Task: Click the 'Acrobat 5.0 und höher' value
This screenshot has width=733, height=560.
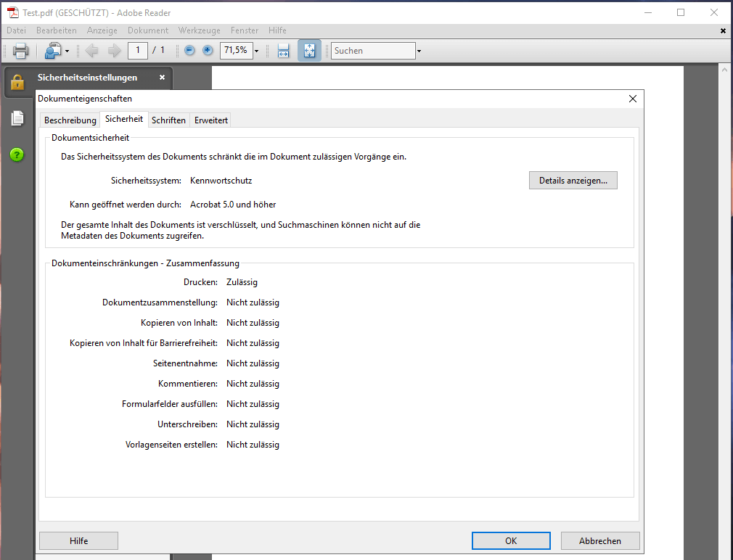Action: (233, 205)
